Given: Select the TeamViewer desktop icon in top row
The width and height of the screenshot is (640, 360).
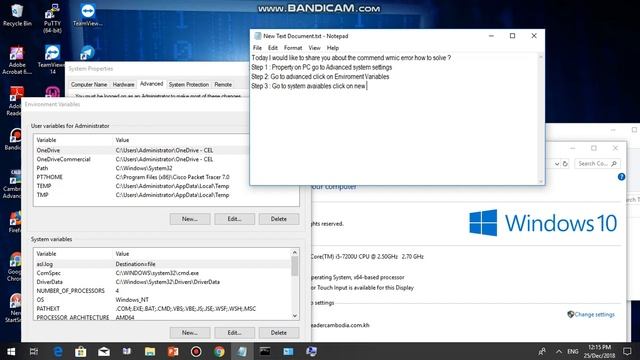Looking at the screenshot, I should (87, 15).
